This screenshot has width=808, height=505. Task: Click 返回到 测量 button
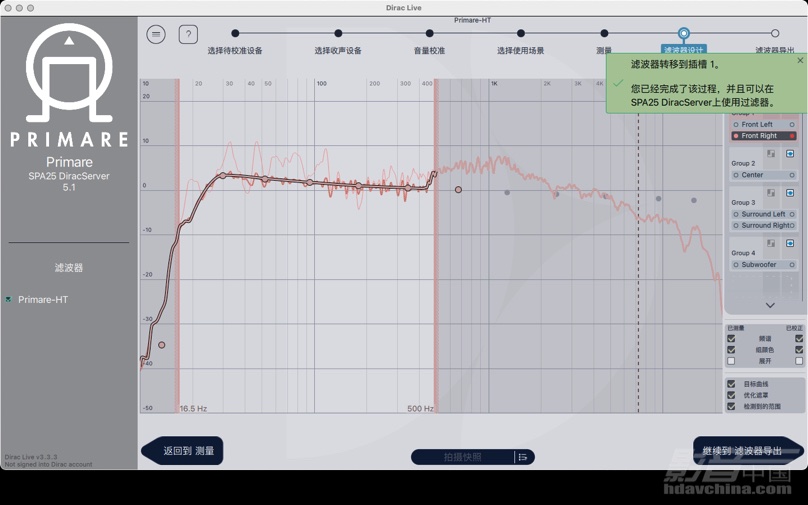pyautogui.click(x=182, y=451)
